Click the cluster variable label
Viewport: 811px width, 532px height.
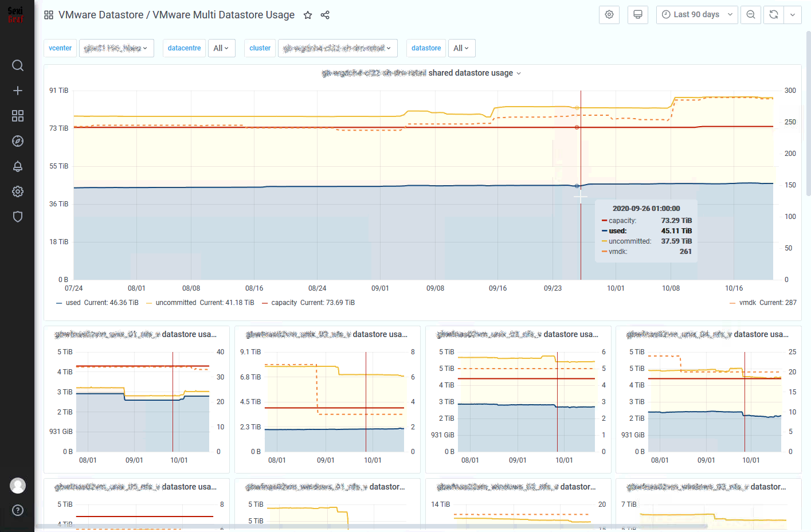(x=260, y=48)
